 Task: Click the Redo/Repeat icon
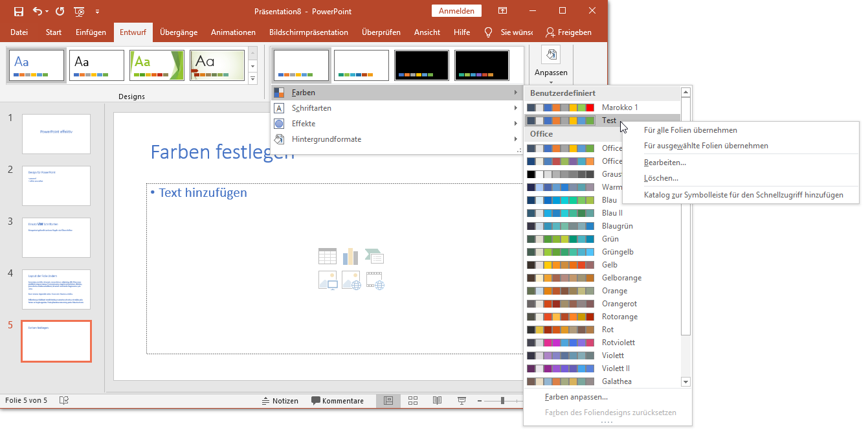point(60,11)
